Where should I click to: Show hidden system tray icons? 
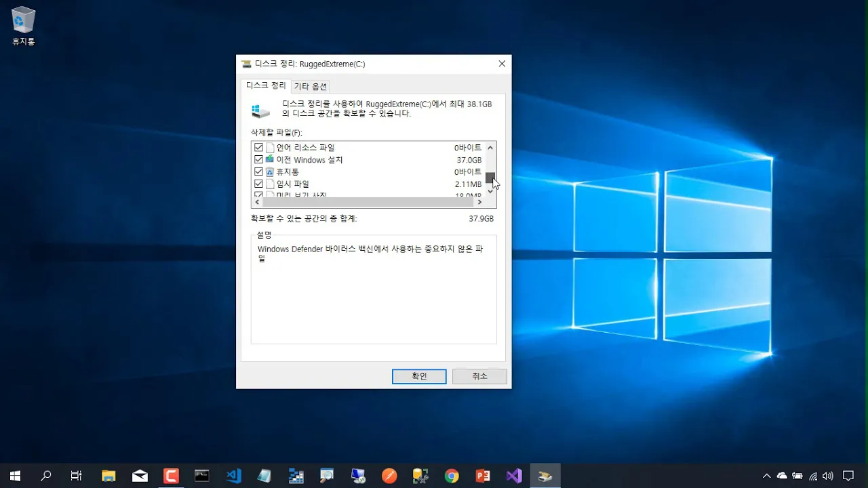767,476
